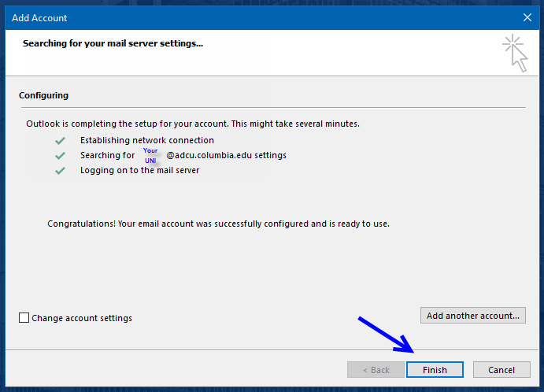This screenshot has width=544, height=392.
Task: Click the Add Account title text
Action: tap(39, 18)
